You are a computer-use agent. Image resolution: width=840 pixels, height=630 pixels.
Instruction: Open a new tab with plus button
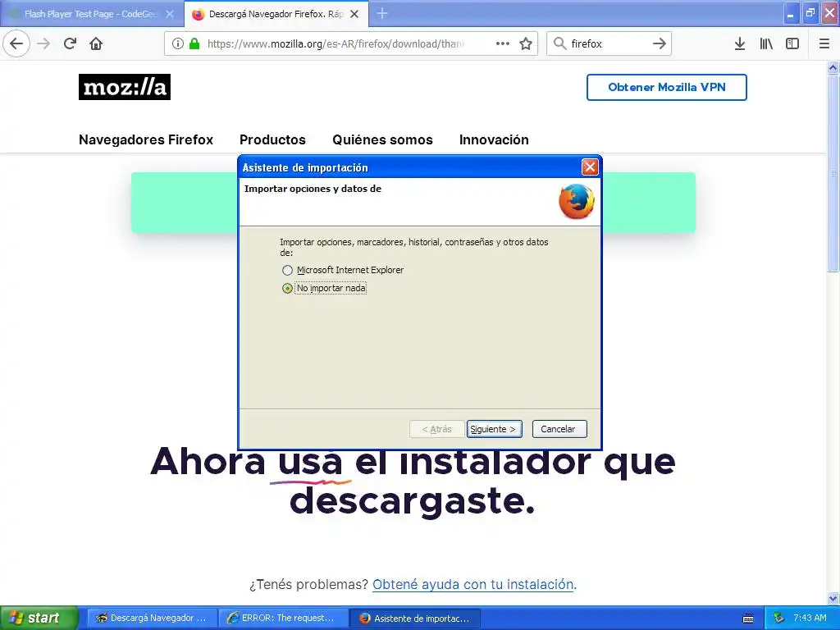[382, 13]
